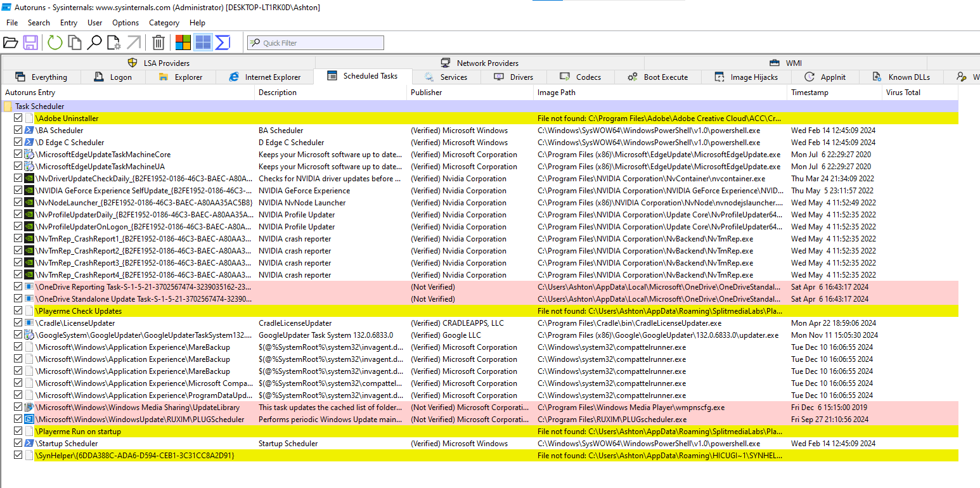980x488 pixels.
Task: Open the File menu
Action: [12, 23]
